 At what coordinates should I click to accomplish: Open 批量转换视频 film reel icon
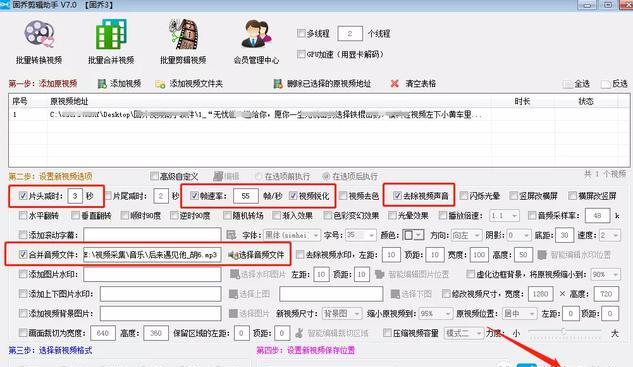39,34
